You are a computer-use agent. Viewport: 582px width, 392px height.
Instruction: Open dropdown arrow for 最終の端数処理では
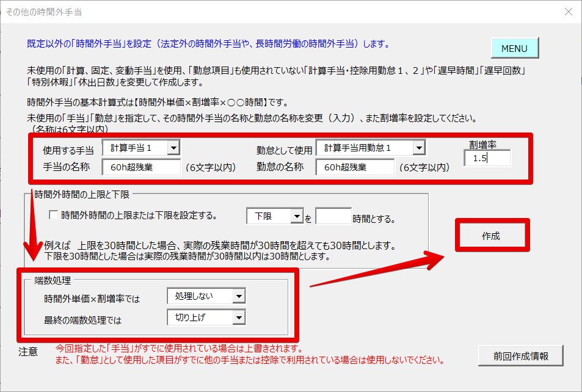238,317
